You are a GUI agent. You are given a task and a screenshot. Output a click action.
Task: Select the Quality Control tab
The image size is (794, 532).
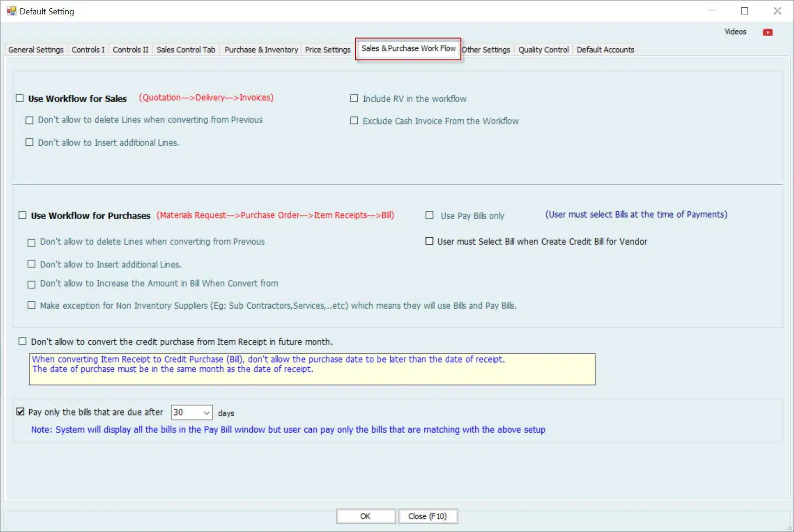(x=543, y=50)
